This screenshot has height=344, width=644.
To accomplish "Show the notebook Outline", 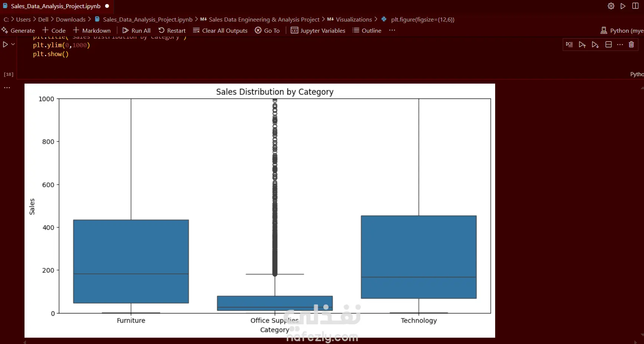I will (x=367, y=30).
